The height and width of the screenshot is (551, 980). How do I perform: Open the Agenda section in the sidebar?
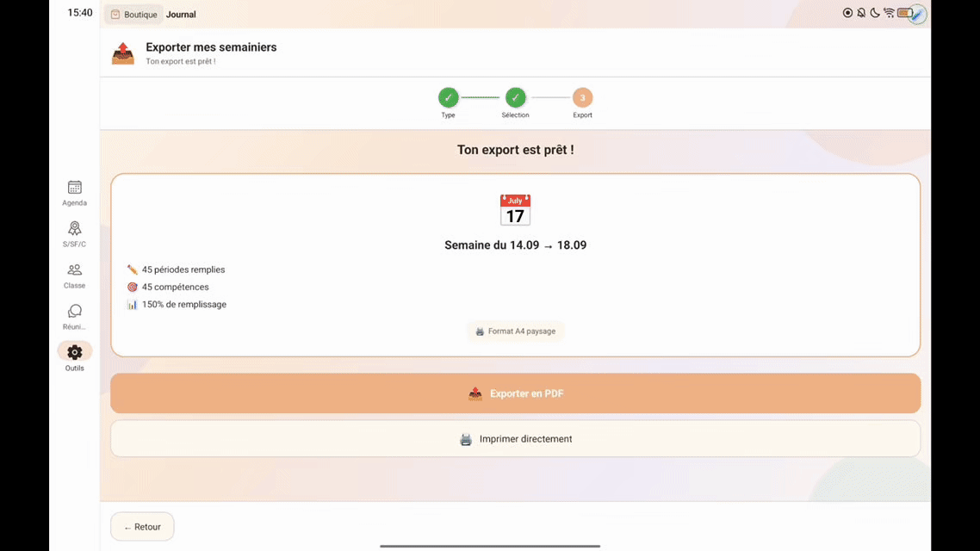pyautogui.click(x=74, y=191)
